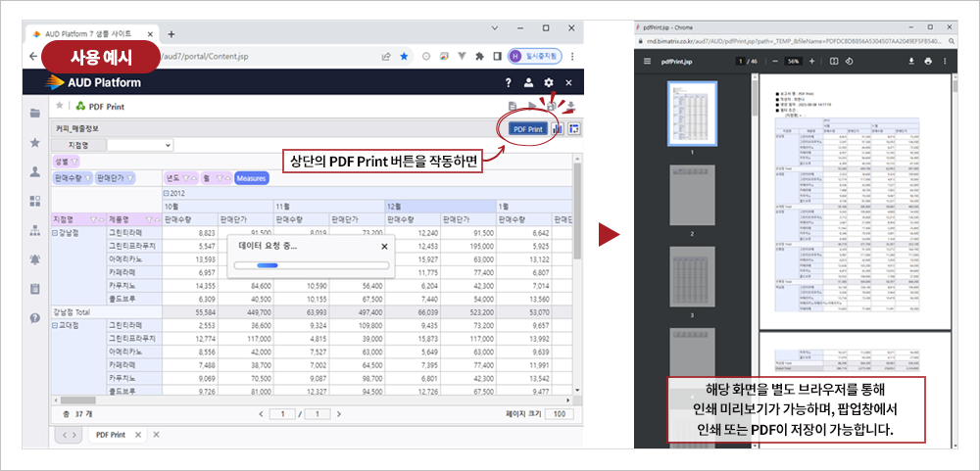Open the chart view icon beside PDF Print
The width and height of the screenshot is (980, 471).
coord(558,129)
